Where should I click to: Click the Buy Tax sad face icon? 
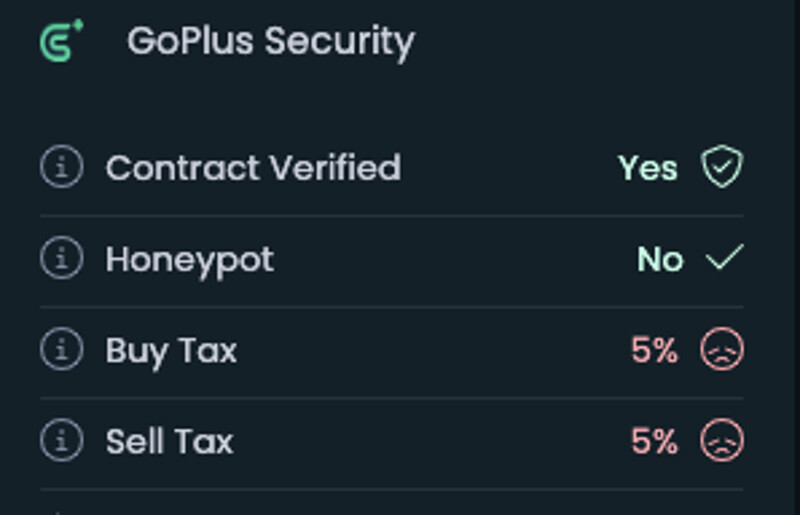pos(722,350)
